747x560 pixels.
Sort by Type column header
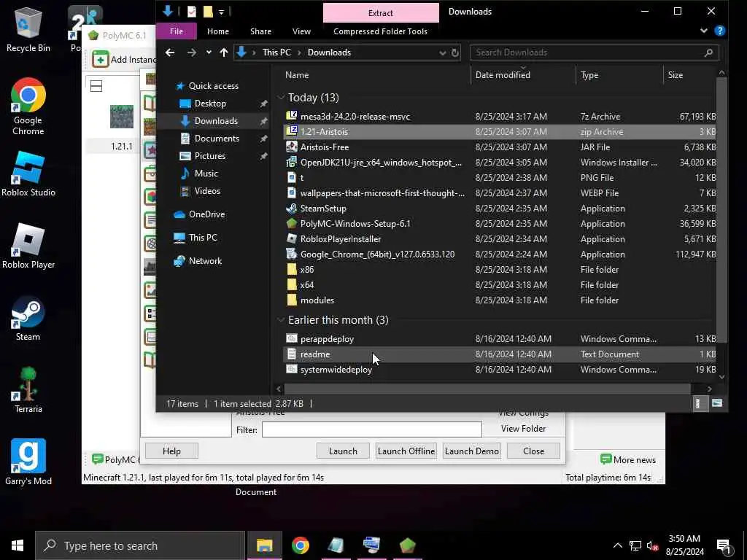coord(589,75)
